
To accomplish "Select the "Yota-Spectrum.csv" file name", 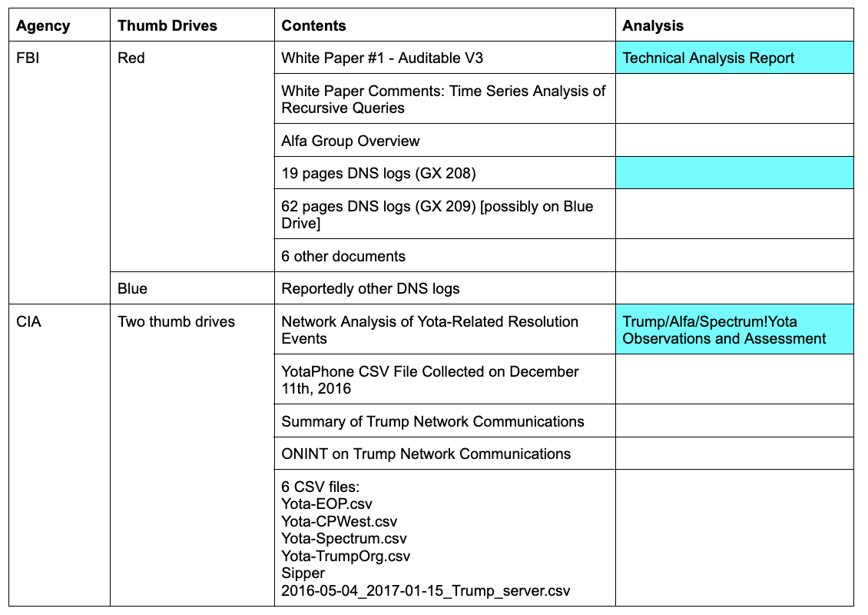I will (344, 539).
